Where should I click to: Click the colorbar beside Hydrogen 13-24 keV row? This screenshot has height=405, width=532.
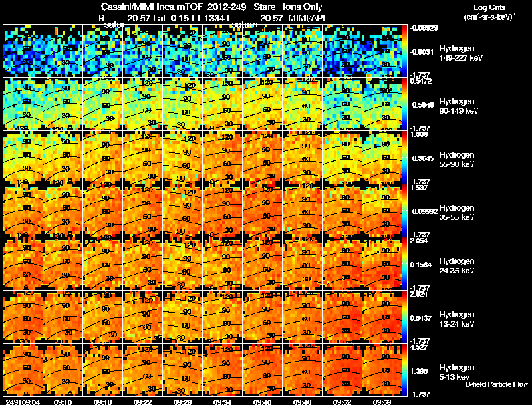click(404, 317)
